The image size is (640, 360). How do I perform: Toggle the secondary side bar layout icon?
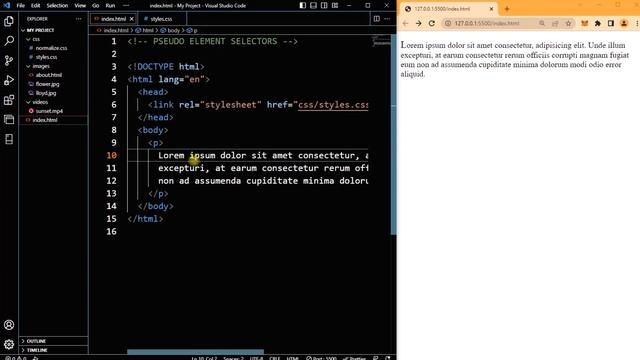click(324, 5)
